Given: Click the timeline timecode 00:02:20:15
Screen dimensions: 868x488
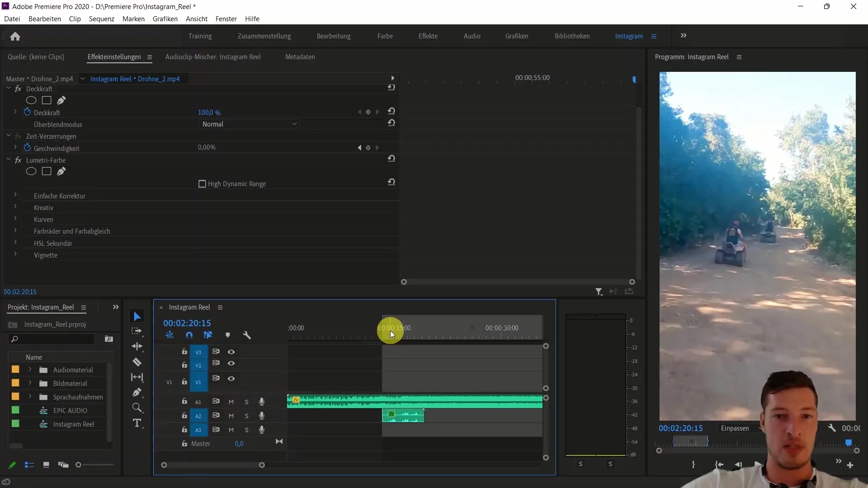Looking at the screenshot, I should point(187,323).
